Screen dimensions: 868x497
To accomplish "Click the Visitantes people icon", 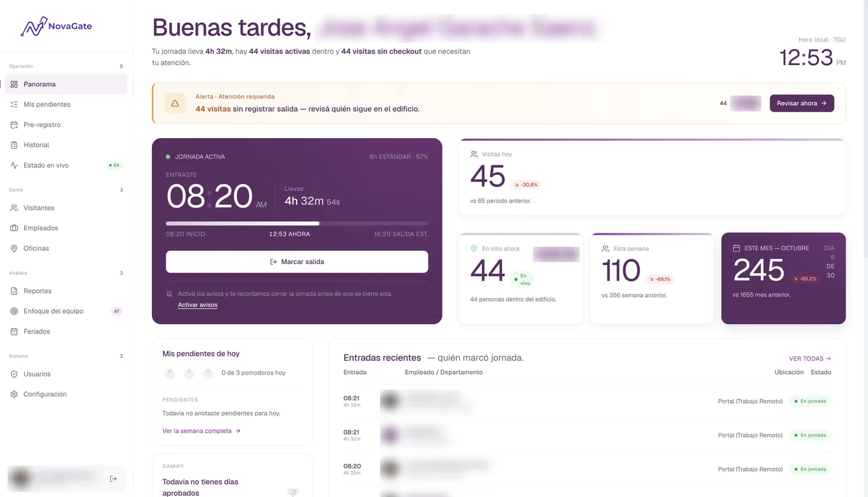I will (x=14, y=208).
